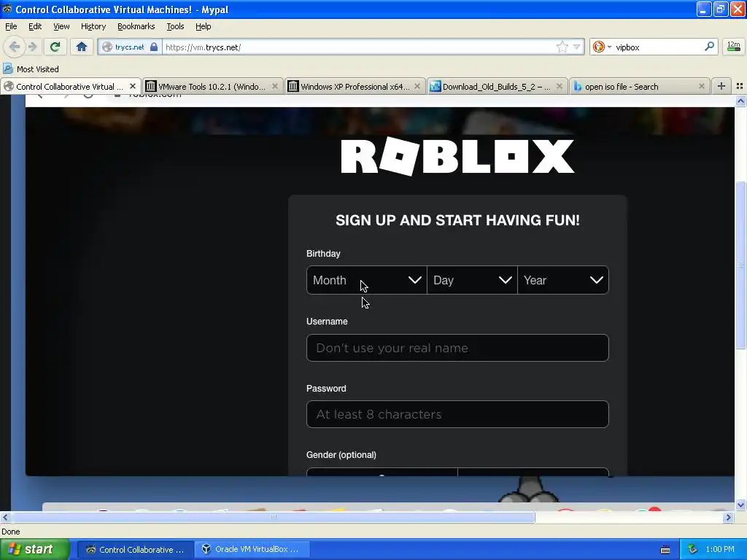Open the list all tabs grid icon
This screenshot has height=560, width=747.
tap(740, 86)
